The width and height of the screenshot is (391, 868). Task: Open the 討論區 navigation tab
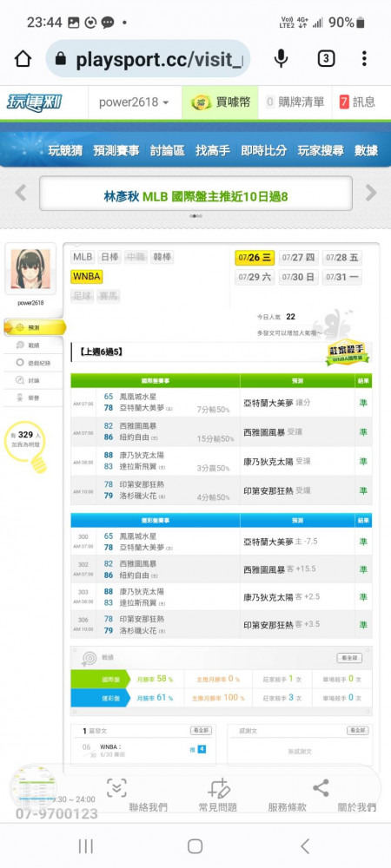167,150
